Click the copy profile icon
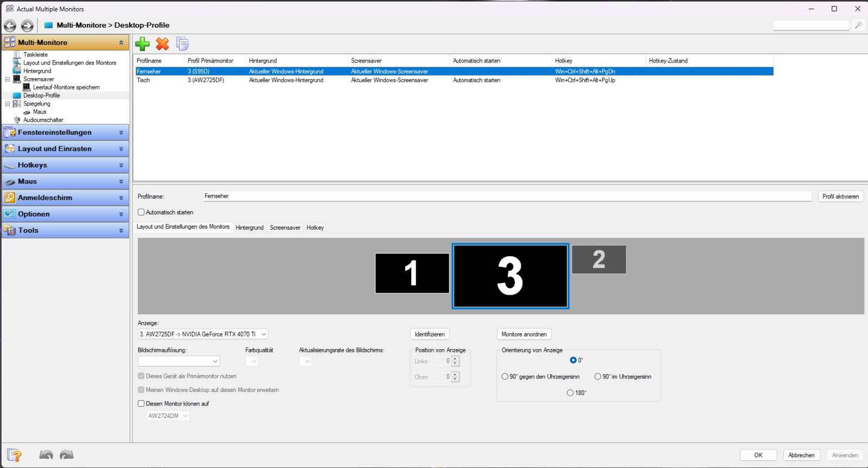This screenshot has height=468, width=868. point(182,44)
